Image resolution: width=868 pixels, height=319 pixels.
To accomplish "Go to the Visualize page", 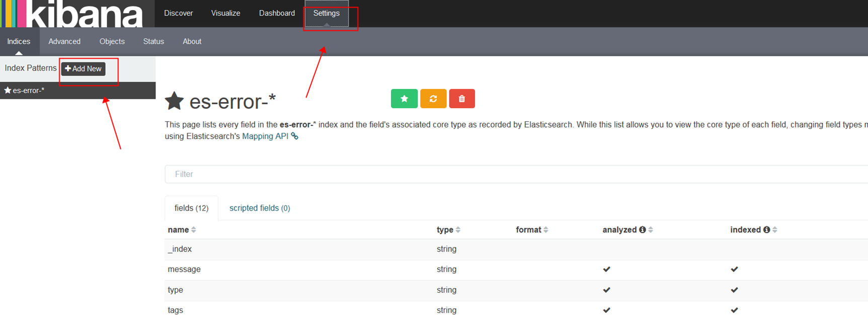I will [x=225, y=13].
